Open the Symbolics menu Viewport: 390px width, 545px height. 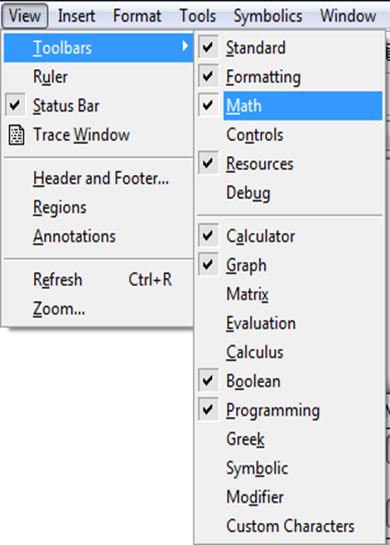point(268,16)
